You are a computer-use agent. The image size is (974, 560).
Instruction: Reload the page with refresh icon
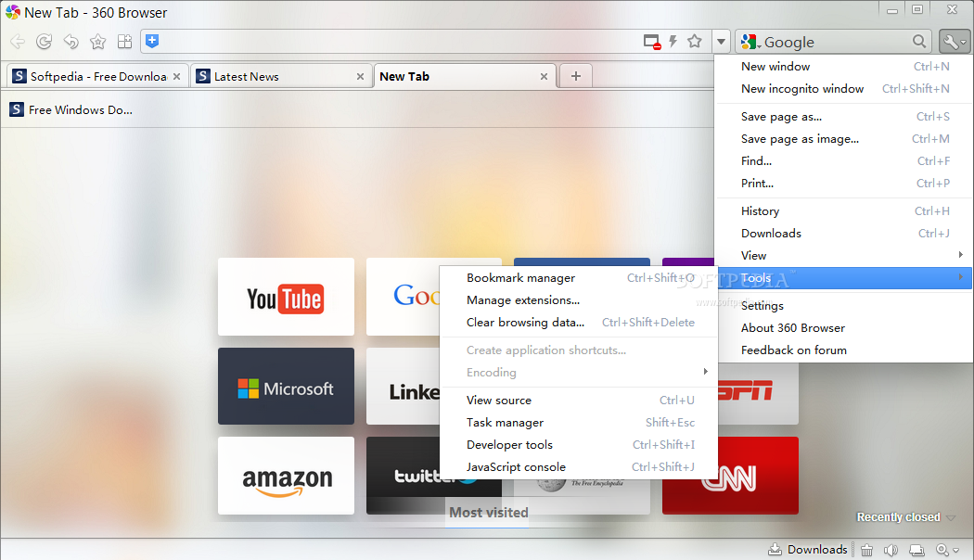45,42
